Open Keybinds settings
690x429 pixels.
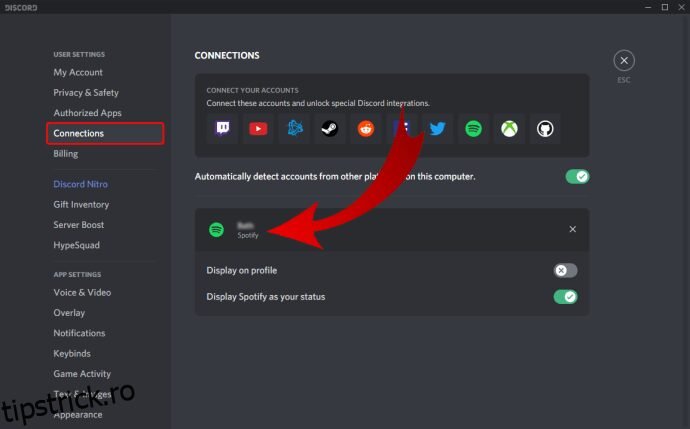[72, 353]
